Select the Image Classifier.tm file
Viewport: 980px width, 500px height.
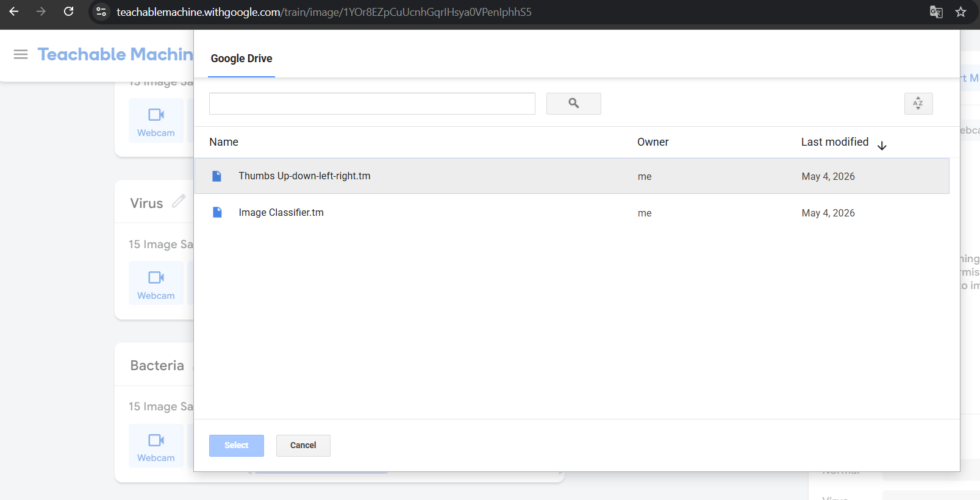(572, 213)
